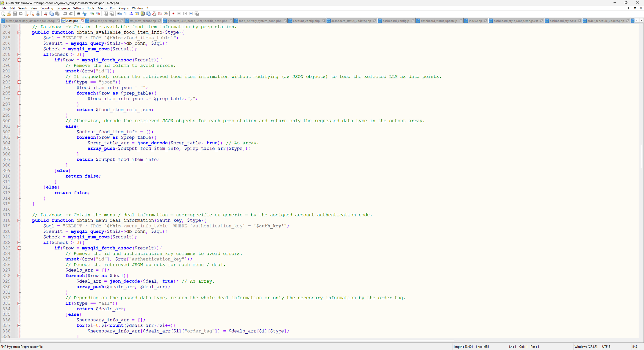Paste using the Paste toolbar icon
The height and width of the screenshot is (350, 644).
coord(57,14)
